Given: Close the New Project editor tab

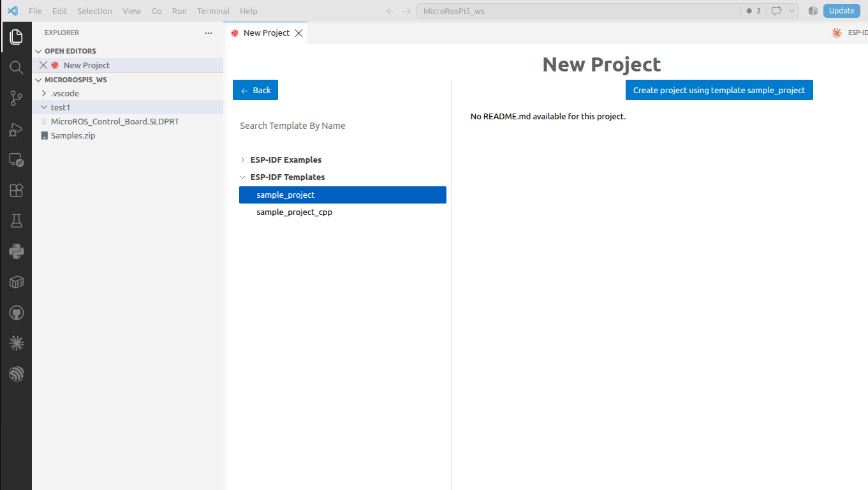Looking at the screenshot, I should pyautogui.click(x=298, y=33).
